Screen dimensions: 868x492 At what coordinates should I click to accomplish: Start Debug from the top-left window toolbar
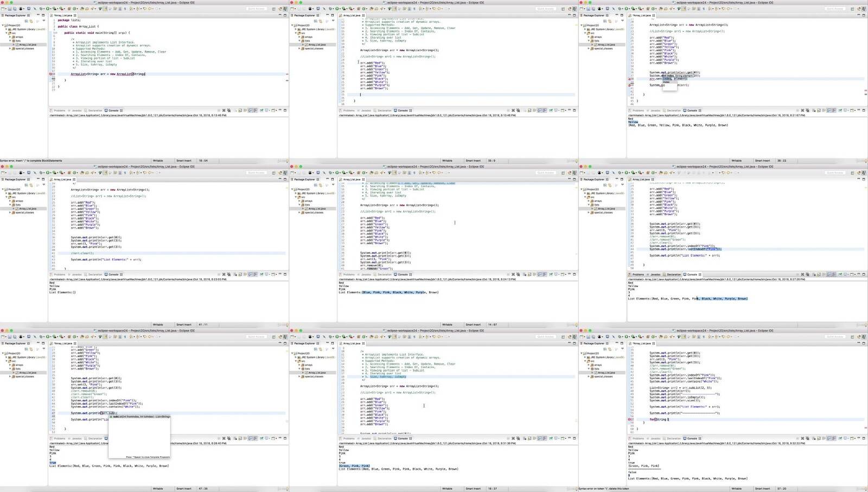click(x=41, y=9)
